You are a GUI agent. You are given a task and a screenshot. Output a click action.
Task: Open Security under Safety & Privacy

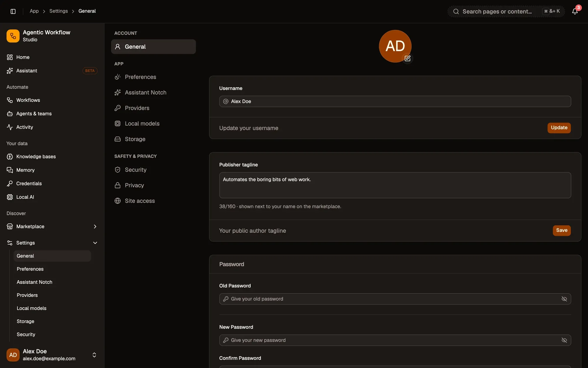pos(153,170)
